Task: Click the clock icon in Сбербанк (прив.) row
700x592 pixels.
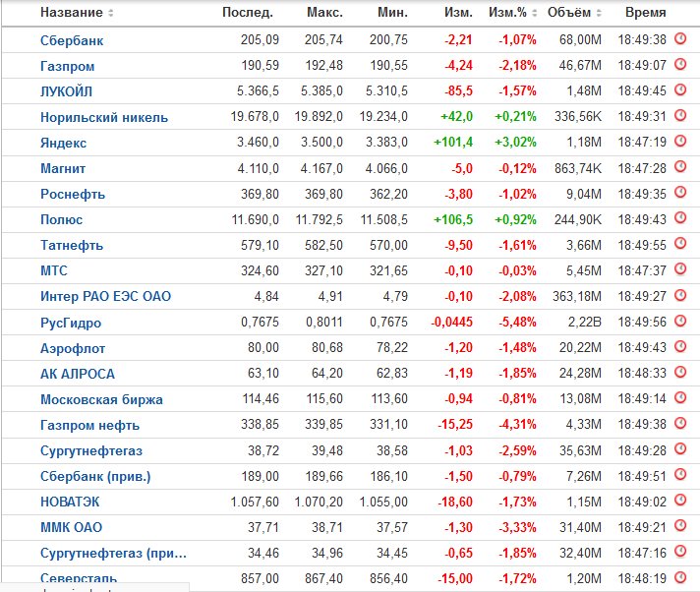Action: point(680,475)
